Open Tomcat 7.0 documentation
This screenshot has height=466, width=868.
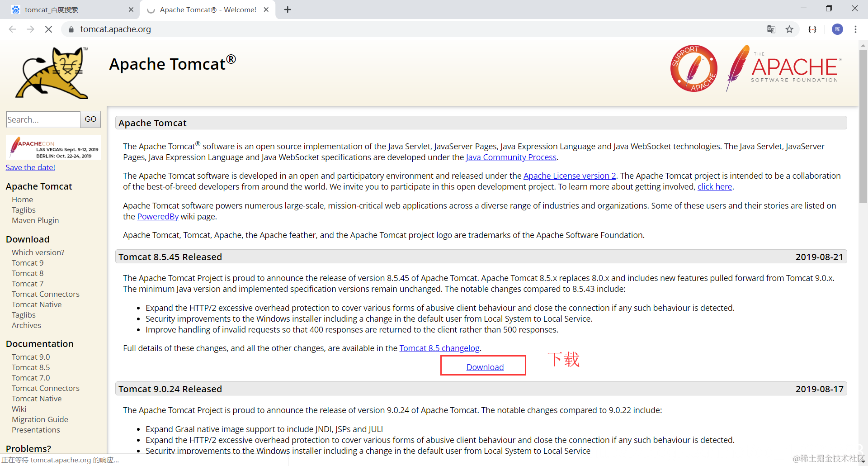pyautogui.click(x=31, y=378)
